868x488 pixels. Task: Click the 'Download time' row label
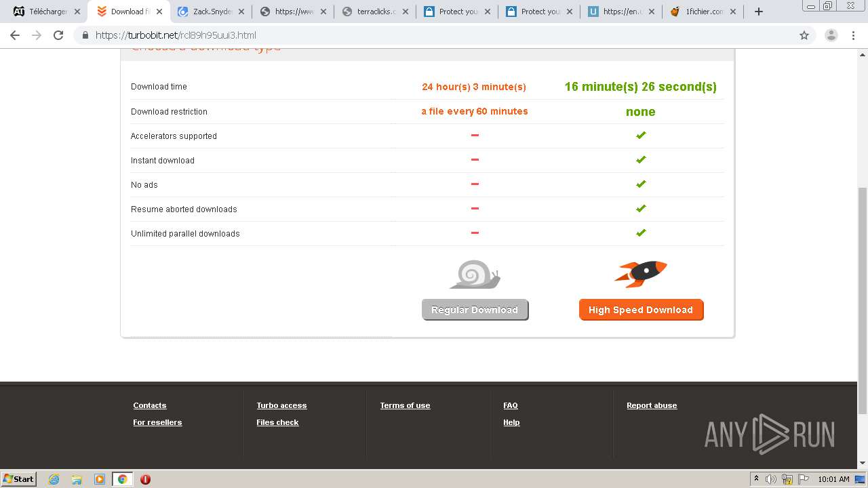point(159,87)
